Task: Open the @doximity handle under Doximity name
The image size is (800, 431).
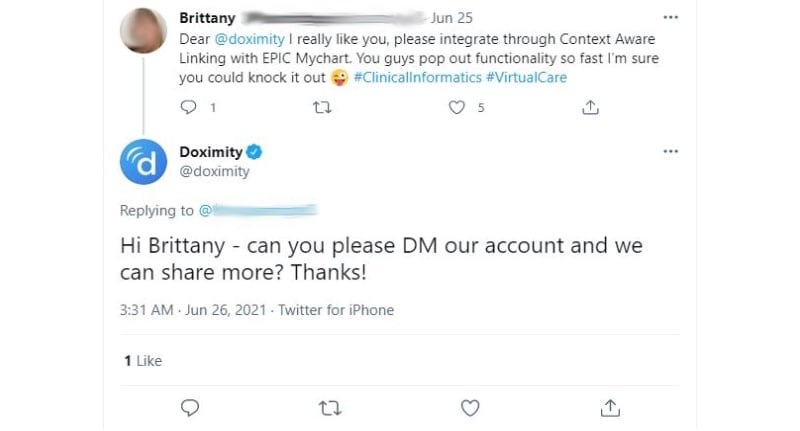Action: 214,171
